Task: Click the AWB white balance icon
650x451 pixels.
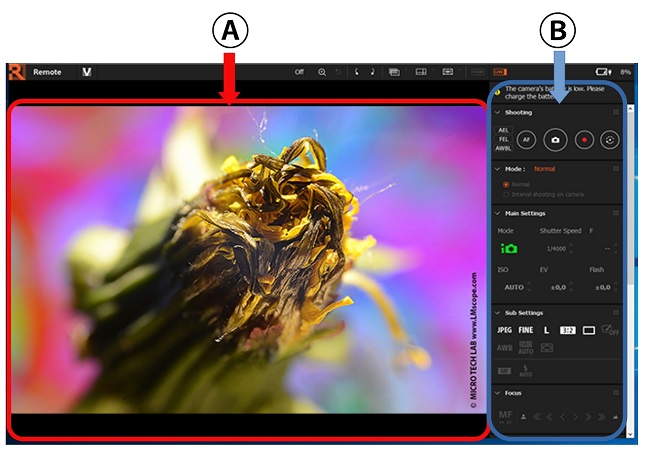Action: pyautogui.click(x=506, y=349)
